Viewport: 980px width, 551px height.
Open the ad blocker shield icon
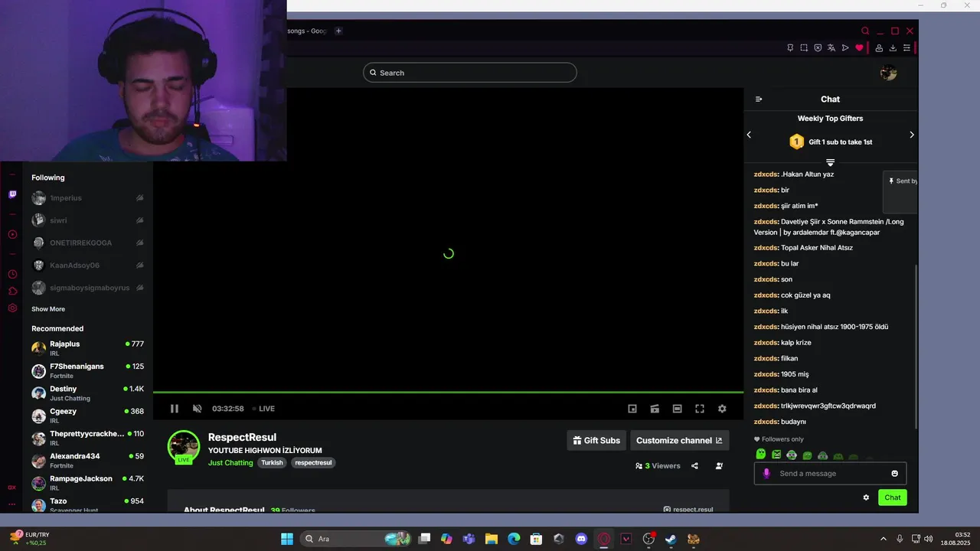pos(818,47)
